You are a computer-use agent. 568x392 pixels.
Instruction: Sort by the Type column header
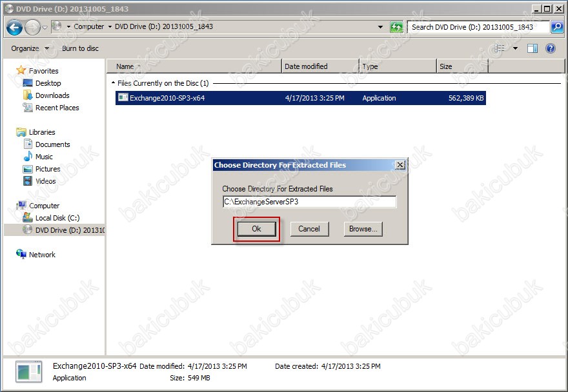click(x=398, y=66)
